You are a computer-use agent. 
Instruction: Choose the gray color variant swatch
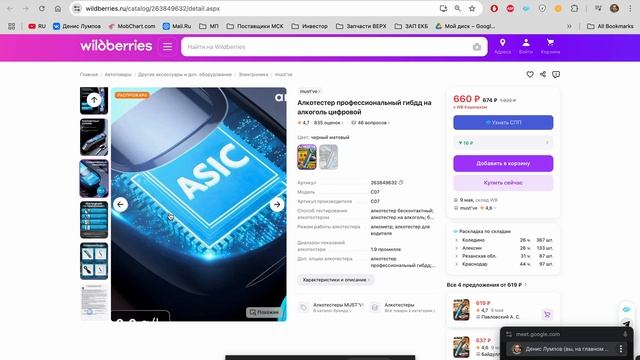tap(329, 157)
